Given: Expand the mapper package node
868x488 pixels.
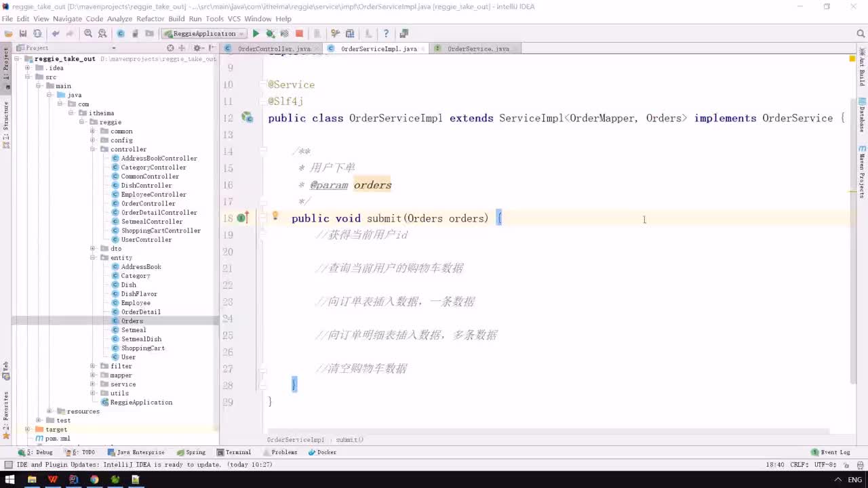Looking at the screenshot, I should (93, 375).
